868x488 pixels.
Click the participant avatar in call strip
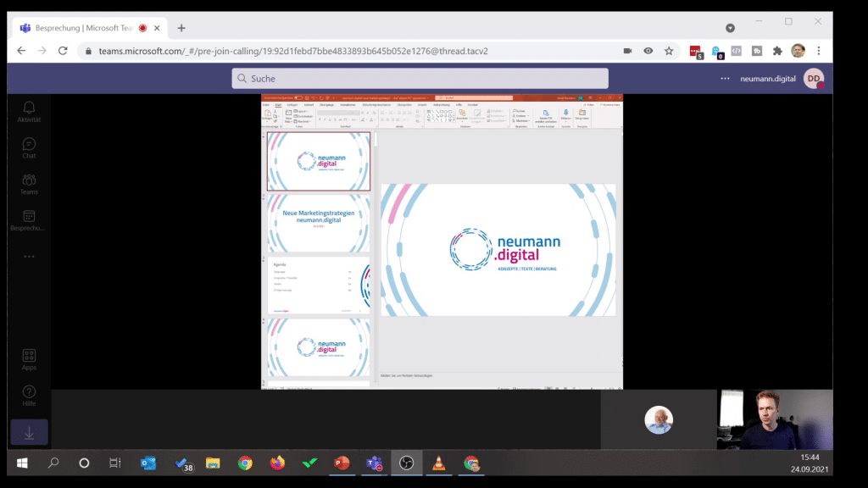pos(659,420)
